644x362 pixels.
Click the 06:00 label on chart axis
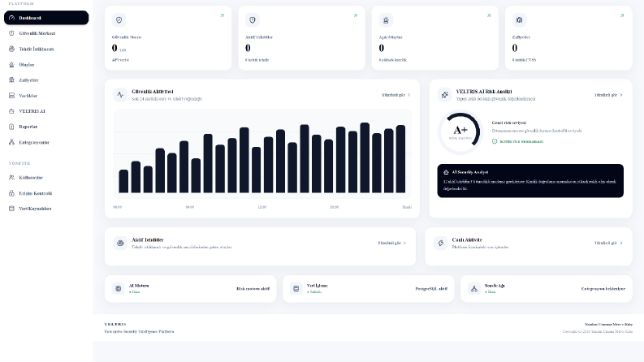pyautogui.click(x=190, y=207)
